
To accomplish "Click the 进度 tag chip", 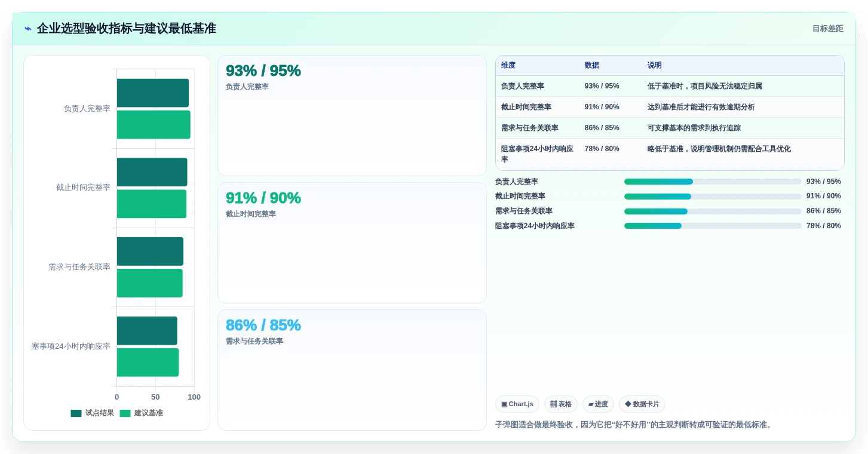I will (x=598, y=404).
